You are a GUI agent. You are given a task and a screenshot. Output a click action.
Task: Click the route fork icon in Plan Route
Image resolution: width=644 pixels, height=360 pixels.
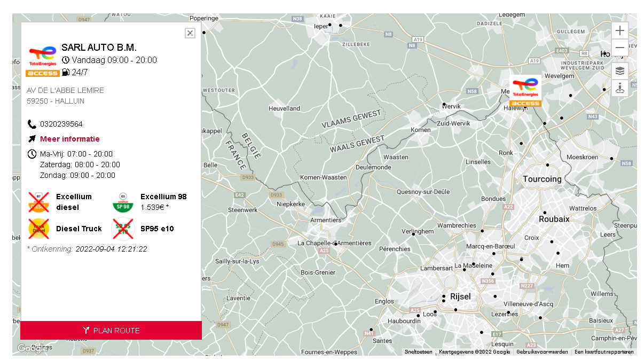(86, 331)
